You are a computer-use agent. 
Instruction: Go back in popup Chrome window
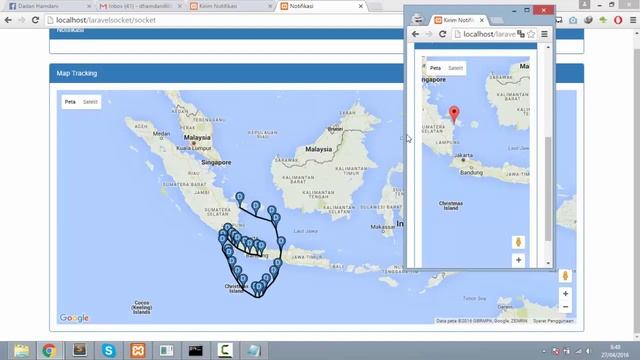[416, 34]
